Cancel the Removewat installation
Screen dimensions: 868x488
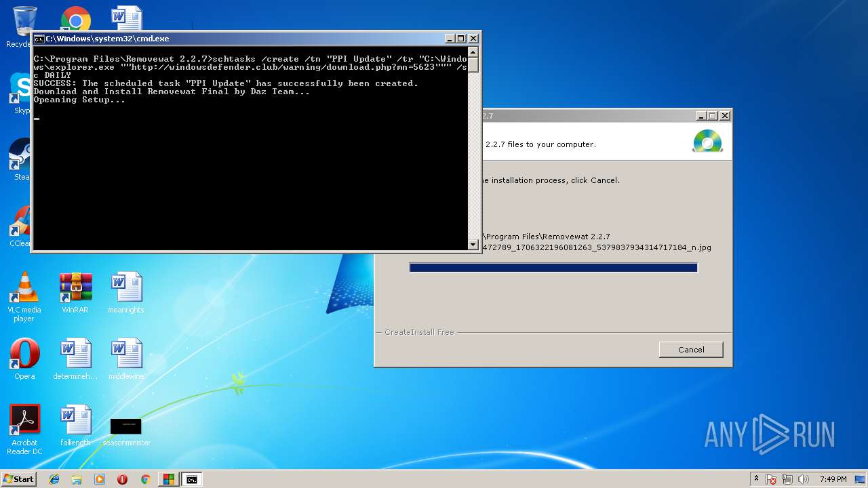(691, 350)
